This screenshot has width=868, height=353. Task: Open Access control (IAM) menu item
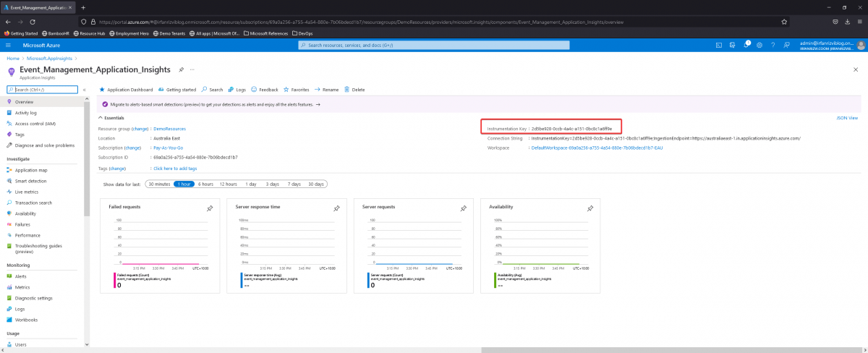pyautogui.click(x=43, y=124)
